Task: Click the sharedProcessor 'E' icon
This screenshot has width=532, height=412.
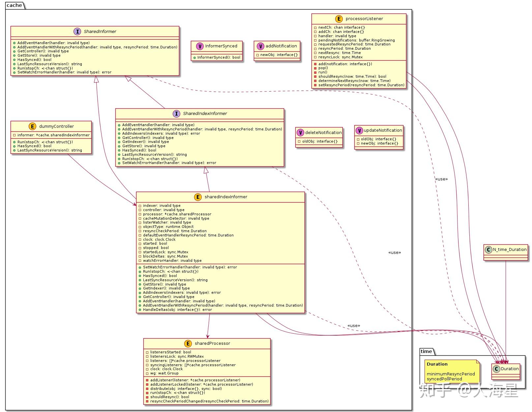Action: click(x=188, y=343)
